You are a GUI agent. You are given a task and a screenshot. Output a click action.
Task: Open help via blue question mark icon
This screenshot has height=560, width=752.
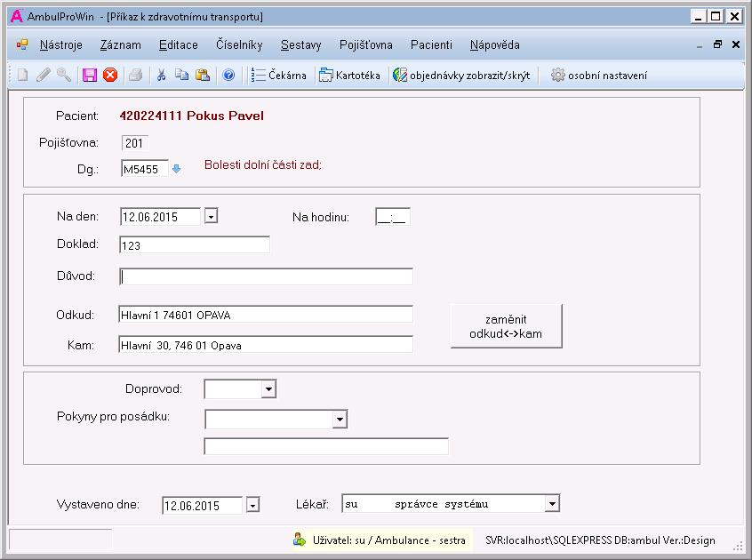228,75
